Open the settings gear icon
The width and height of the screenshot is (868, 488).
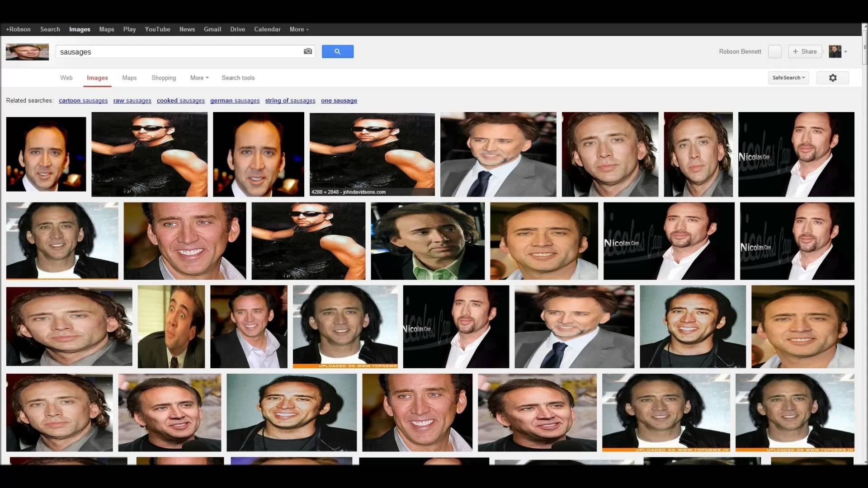click(x=832, y=78)
